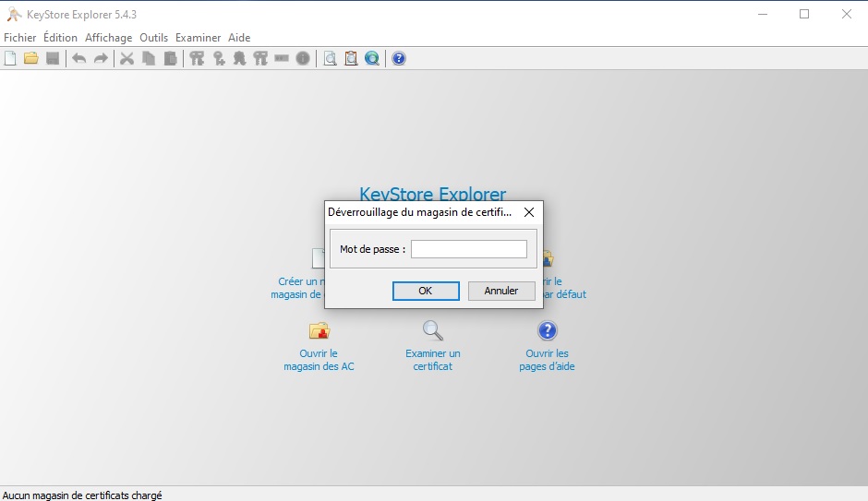Open the Affichage menu
The height and width of the screenshot is (501, 868).
click(109, 38)
